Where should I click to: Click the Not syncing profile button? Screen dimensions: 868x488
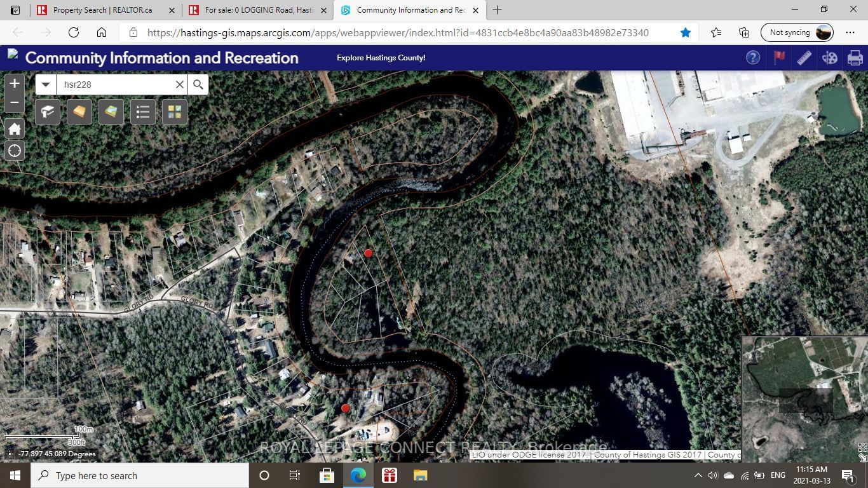click(x=797, y=32)
